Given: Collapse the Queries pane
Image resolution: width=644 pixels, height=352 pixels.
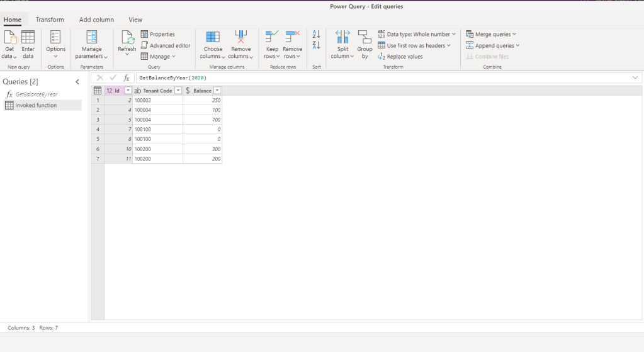Looking at the screenshot, I should [77, 82].
